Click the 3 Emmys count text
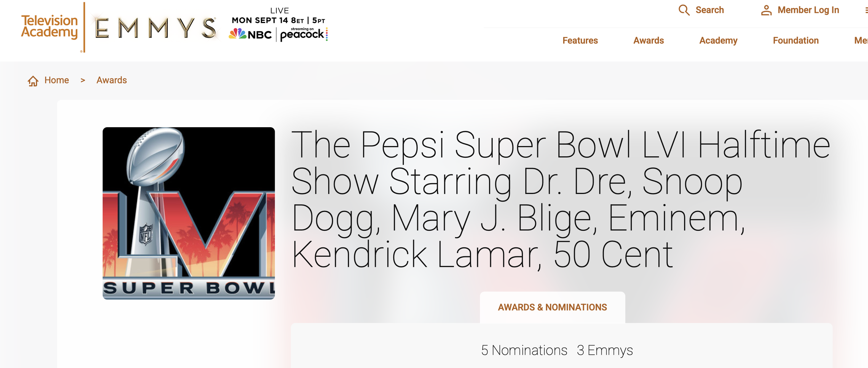Viewport: 868px width, 368px height. pos(605,350)
